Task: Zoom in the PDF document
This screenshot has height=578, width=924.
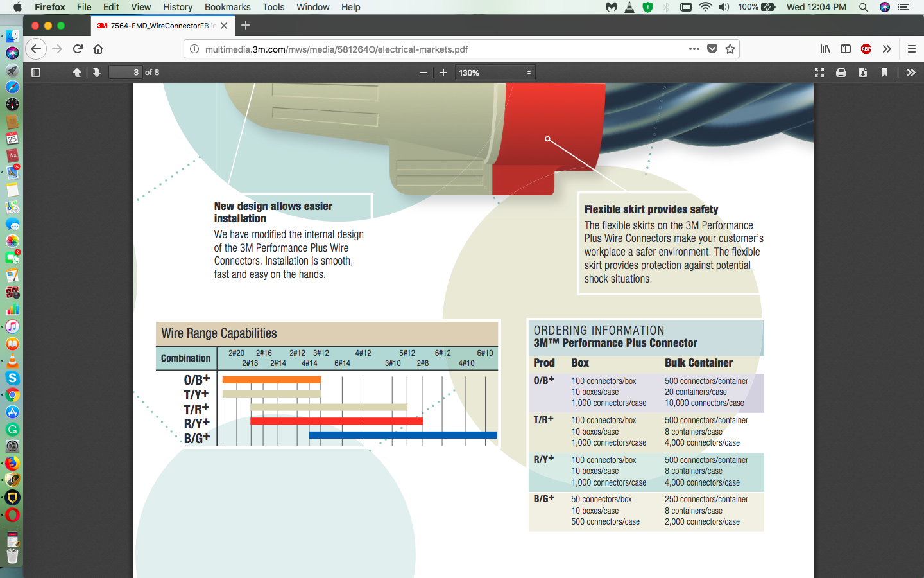Action: pyautogui.click(x=443, y=73)
